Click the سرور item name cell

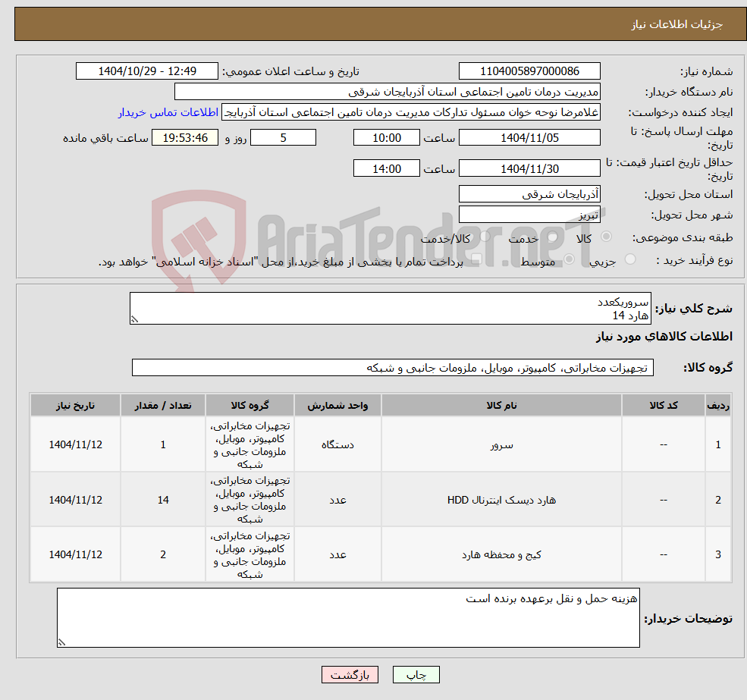click(x=501, y=445)
